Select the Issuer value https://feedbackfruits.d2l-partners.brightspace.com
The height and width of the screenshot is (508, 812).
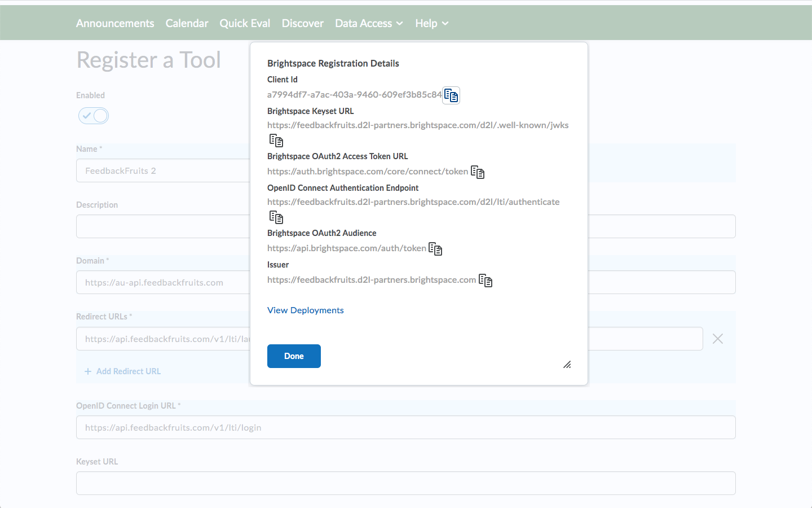tap(372, 280)
